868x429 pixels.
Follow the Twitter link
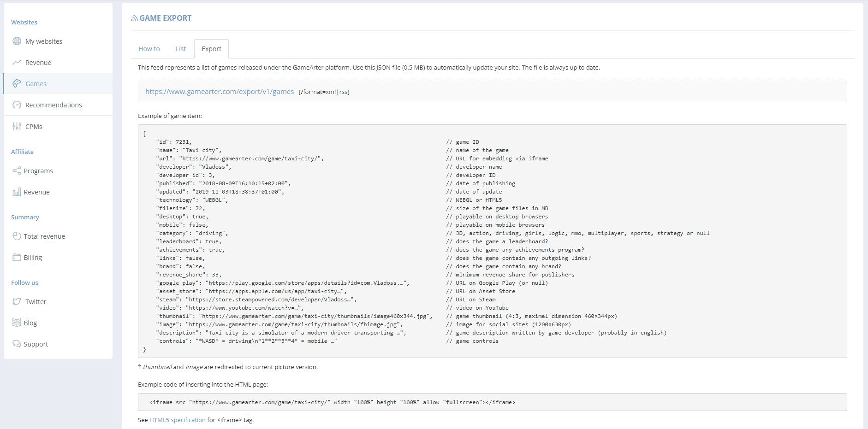[36, 301]
